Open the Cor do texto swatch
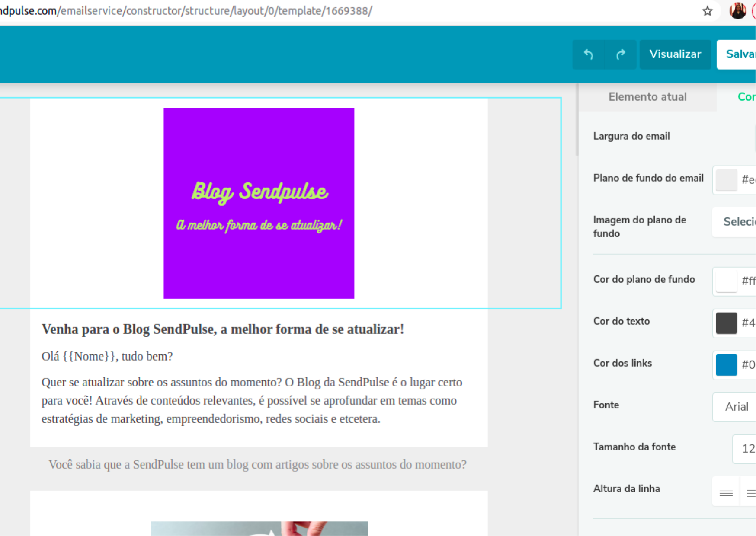The height and width of the screenshot is (536, 756). (x=726, y=323)
